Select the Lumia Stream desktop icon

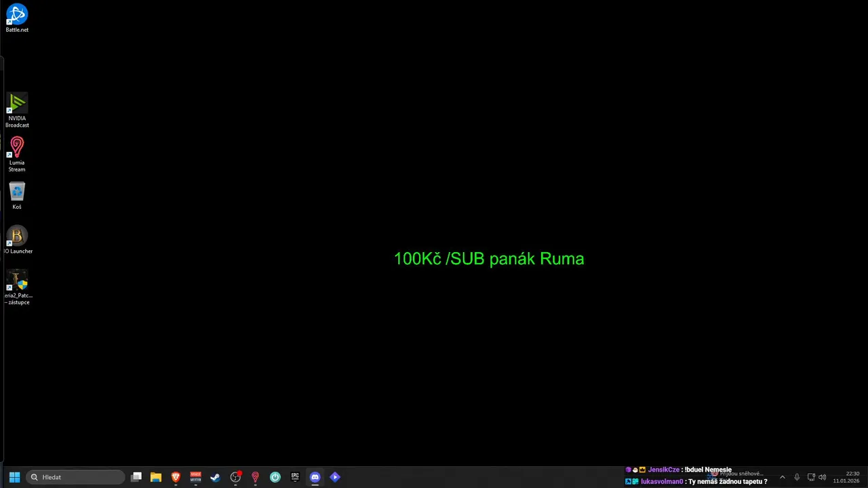pos(17,155)
